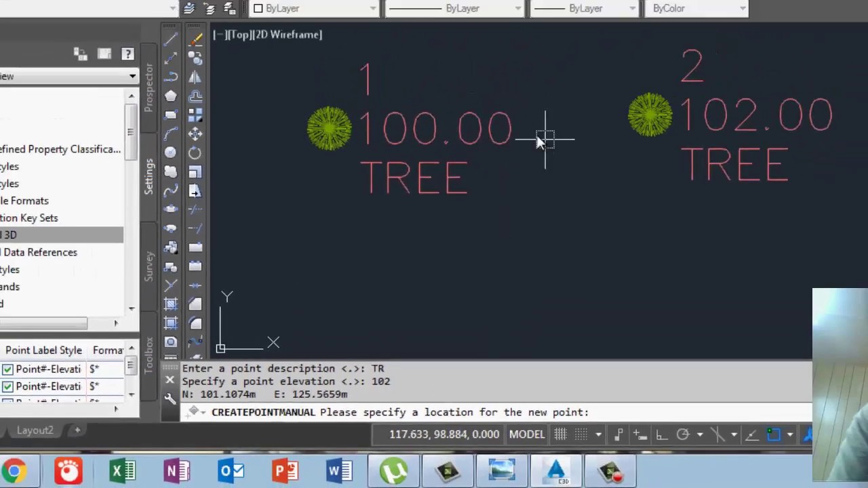Select the Move modify tool
The height and width of the screenshot is (488, 868).
pos(195,134)
